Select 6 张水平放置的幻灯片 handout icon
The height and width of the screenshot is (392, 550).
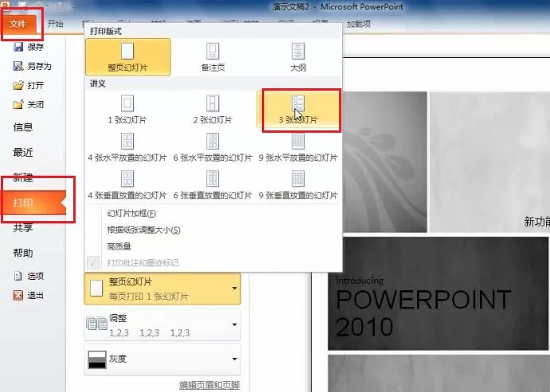coord(213,142)
